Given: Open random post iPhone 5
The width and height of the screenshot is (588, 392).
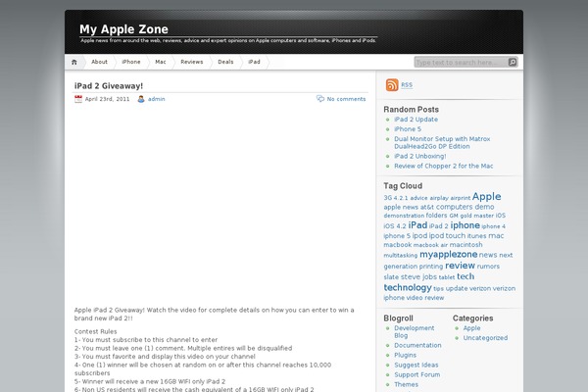Looking at the screenshot, I should [x=408, y=129].
